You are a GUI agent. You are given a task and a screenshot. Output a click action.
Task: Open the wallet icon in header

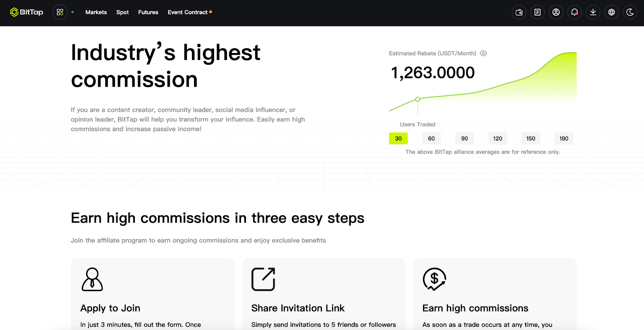click(519, 12)
